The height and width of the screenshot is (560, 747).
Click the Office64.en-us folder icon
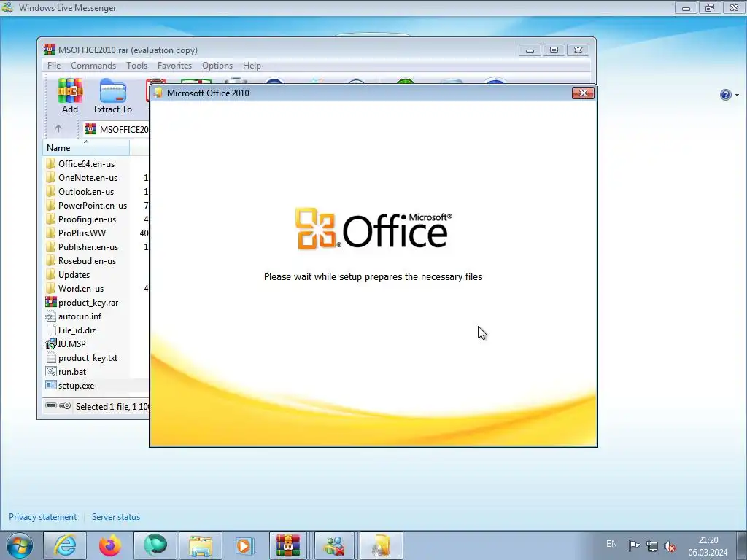(x=50, y=163)
